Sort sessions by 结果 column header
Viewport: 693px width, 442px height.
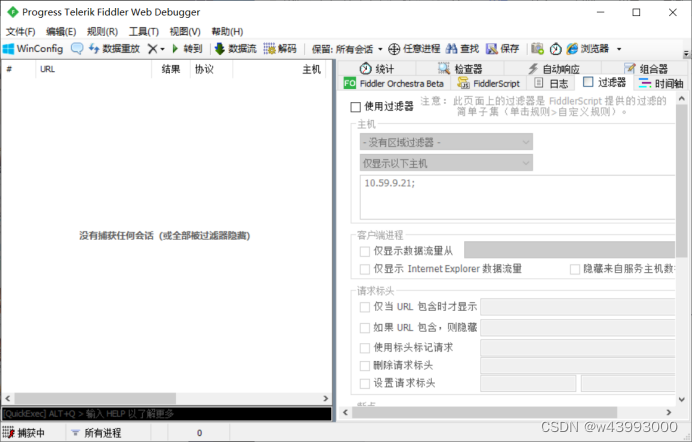[171, 69]
